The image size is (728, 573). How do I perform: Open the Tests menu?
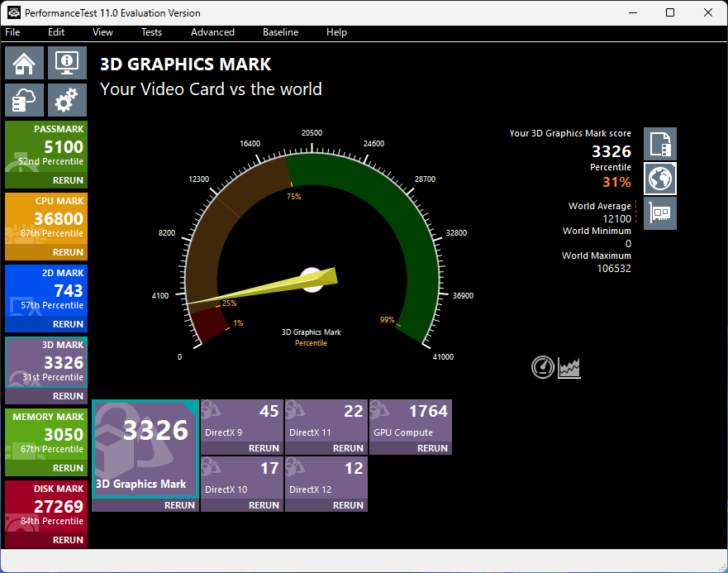click(x=152, y=32)
